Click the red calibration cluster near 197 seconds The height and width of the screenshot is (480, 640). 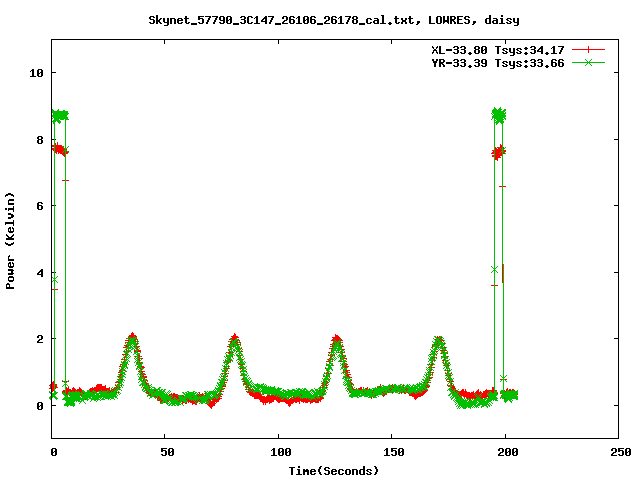click(498, 153)
